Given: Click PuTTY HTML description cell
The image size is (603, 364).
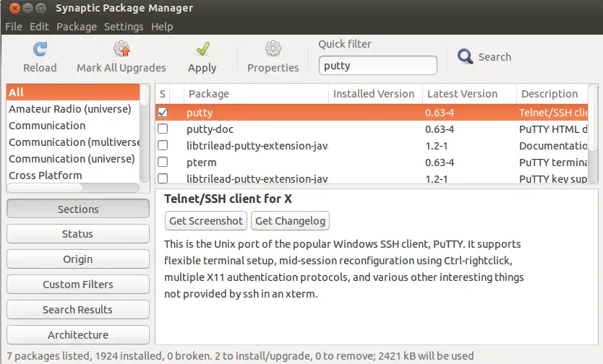Looking at the screenshot, I should [552, 129].
